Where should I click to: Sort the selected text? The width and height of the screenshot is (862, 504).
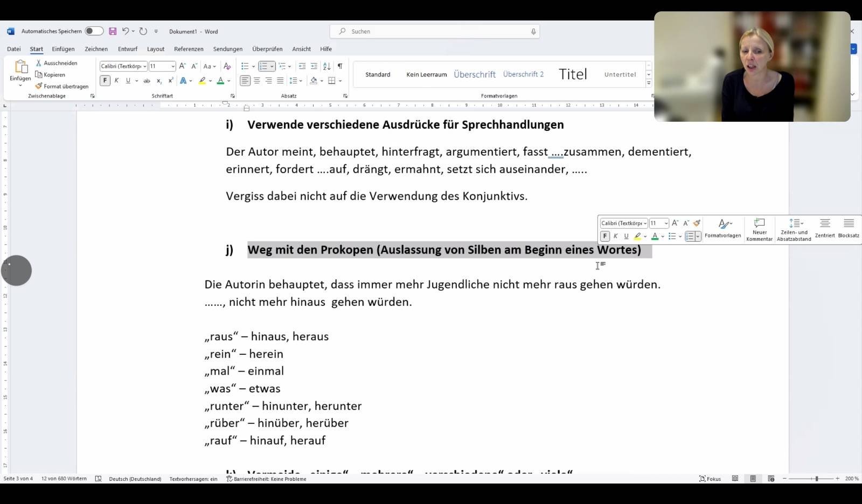[x=327, y=66]
